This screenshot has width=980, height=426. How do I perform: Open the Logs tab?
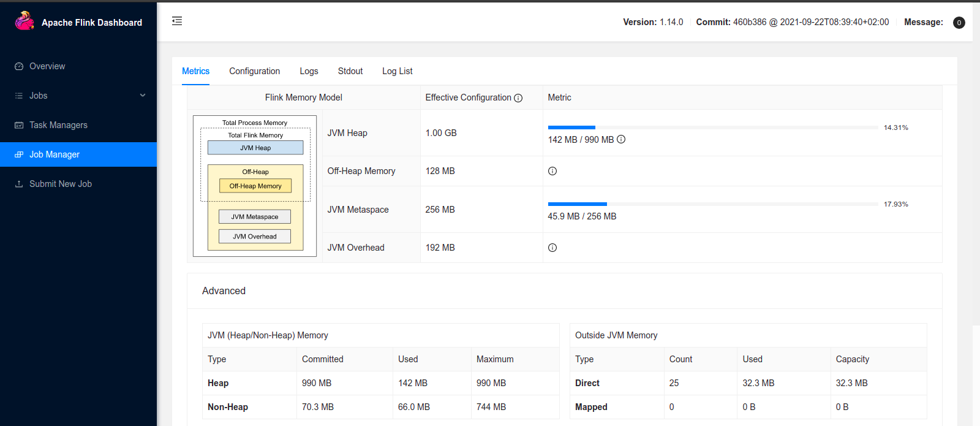309,71
